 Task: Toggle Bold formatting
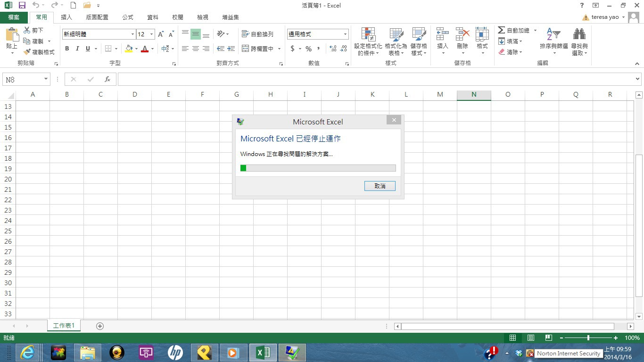67,49
